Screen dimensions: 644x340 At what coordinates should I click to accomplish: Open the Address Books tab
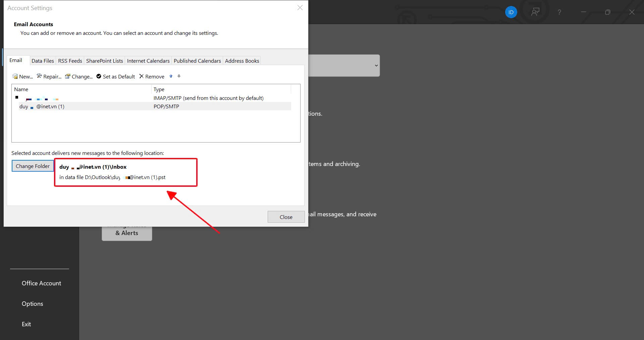tap(242, 61)
